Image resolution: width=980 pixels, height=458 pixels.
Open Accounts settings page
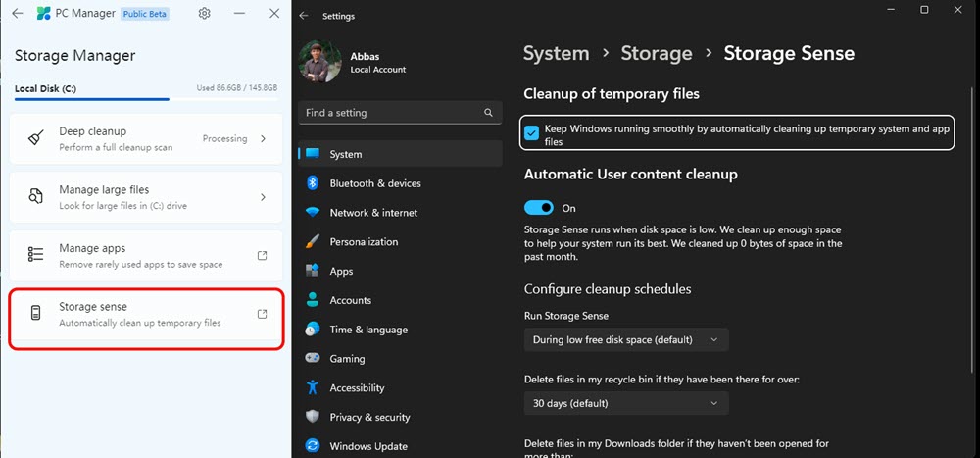coord(401,300)
